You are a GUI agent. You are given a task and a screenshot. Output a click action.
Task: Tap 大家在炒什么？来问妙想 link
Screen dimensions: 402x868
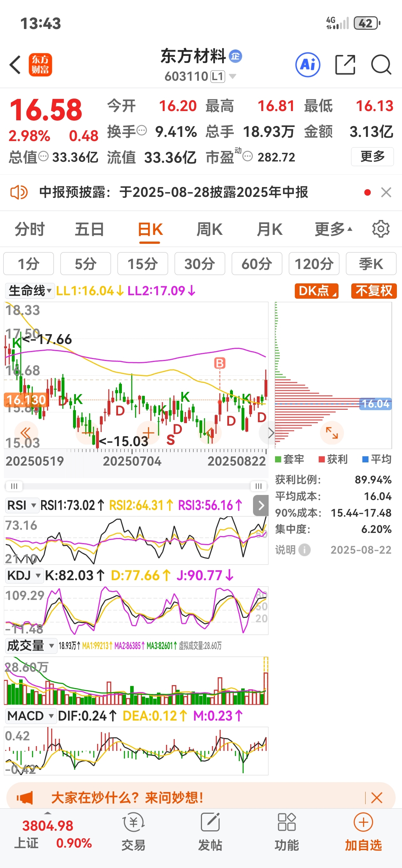(x=127, y=797)
